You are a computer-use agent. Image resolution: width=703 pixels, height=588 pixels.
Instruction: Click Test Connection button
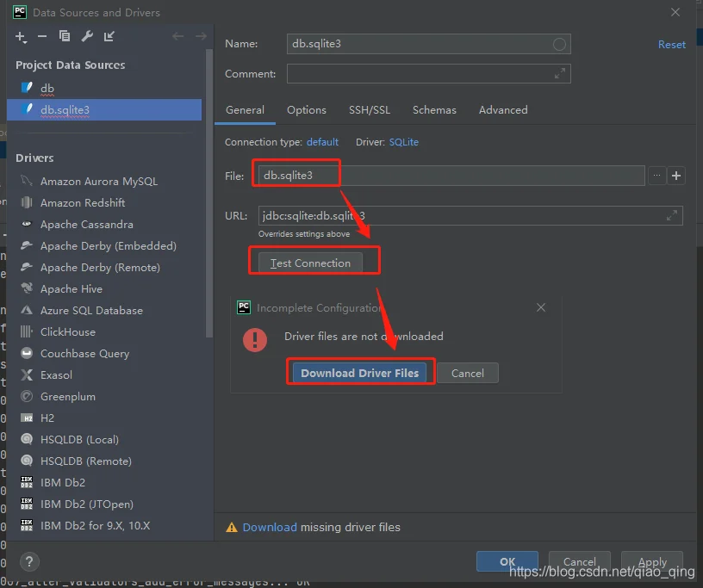(x=310, y=263)
